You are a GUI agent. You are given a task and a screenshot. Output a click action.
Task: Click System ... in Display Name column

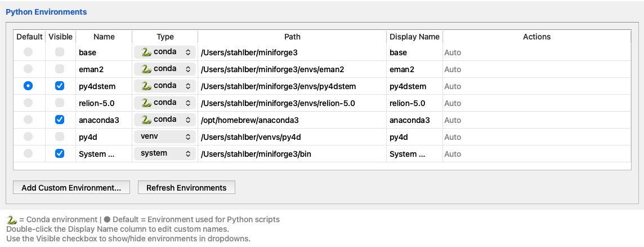pos(408,154)
